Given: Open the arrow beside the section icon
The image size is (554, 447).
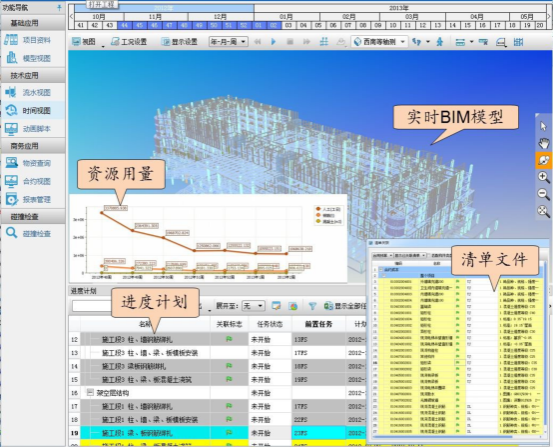Looking at the screenshot, I should (x=471, y=42).
